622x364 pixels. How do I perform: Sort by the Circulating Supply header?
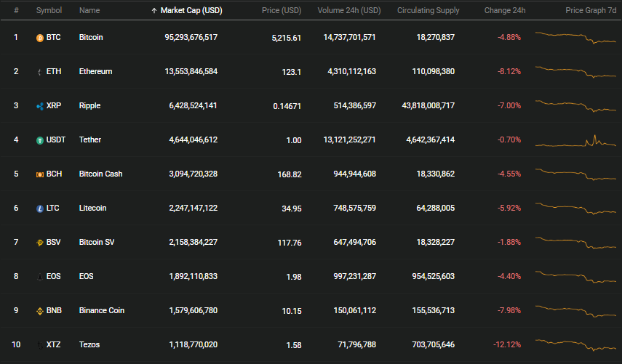coord(428,10)
